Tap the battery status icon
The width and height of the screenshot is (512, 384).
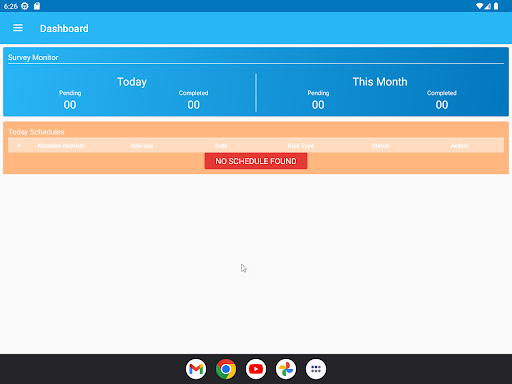496,6
